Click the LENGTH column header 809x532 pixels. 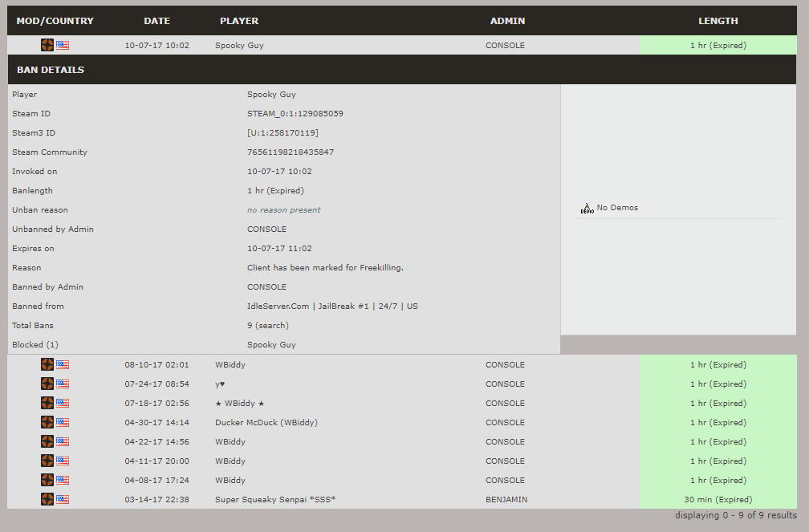[x=718, y=21]
